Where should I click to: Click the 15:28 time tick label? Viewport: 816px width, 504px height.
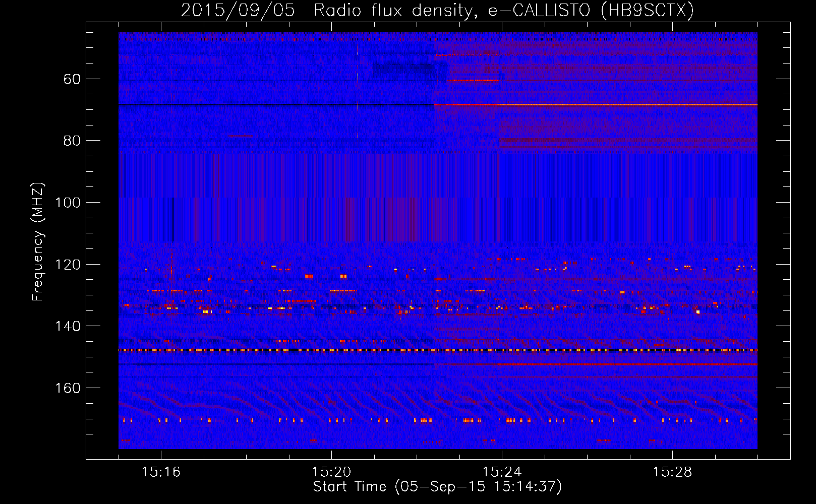click(672, 472)
